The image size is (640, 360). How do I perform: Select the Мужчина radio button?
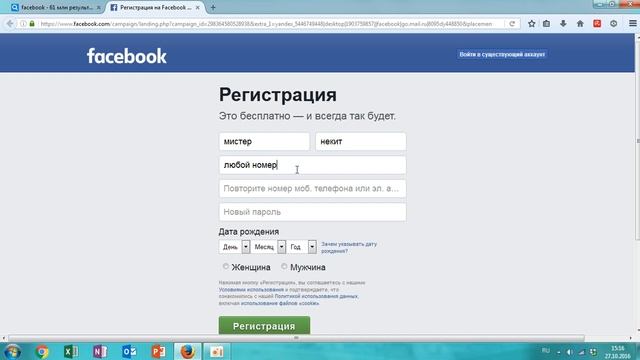(x=284, y=267)
